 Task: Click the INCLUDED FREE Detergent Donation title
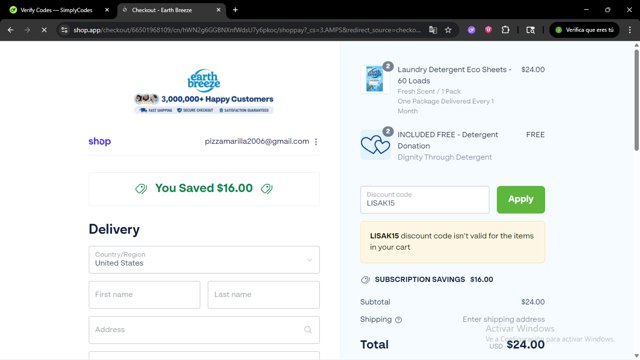(x=448, y=140)
